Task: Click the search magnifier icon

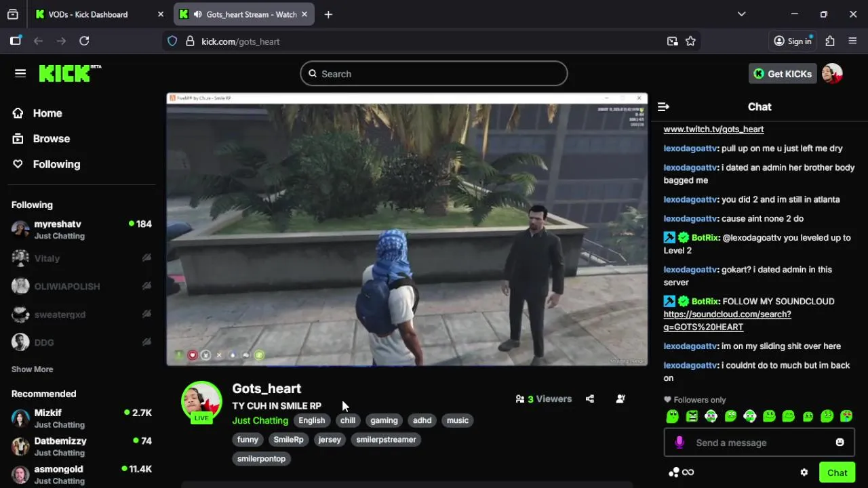Action: [313, 74]
